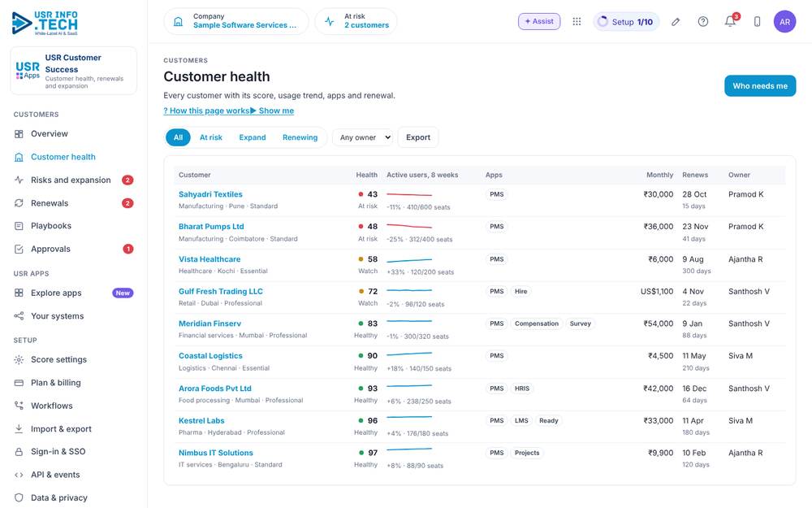Open the Bharat Pumps Ltd customer

tap(211, 227)
